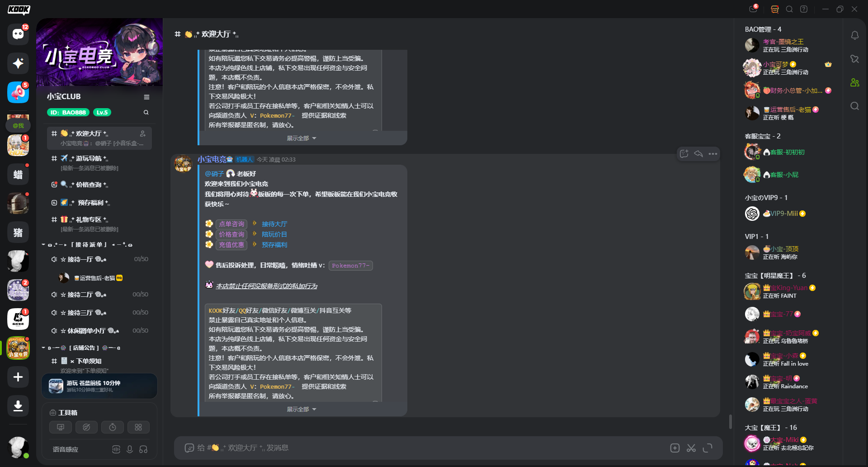
Task: Open global search in title bar
Action: point(789,9)
